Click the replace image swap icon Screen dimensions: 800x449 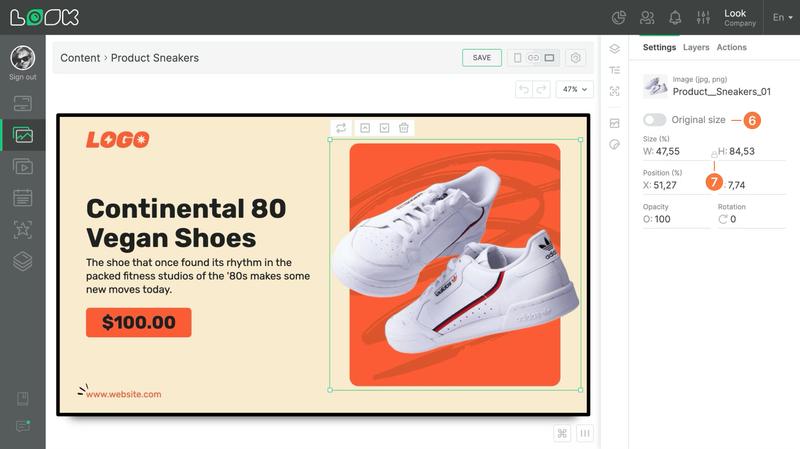coord(341,128)
